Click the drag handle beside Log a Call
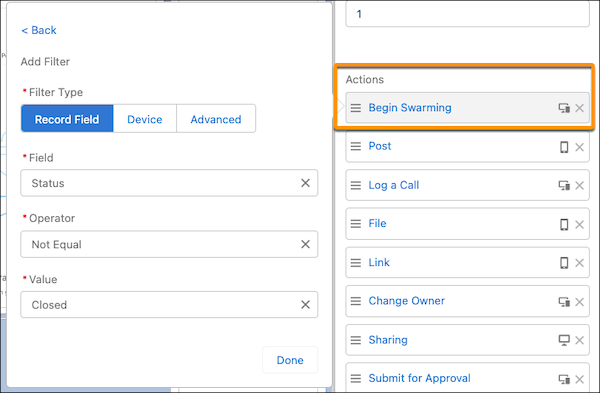 click(x=356, y=186)
